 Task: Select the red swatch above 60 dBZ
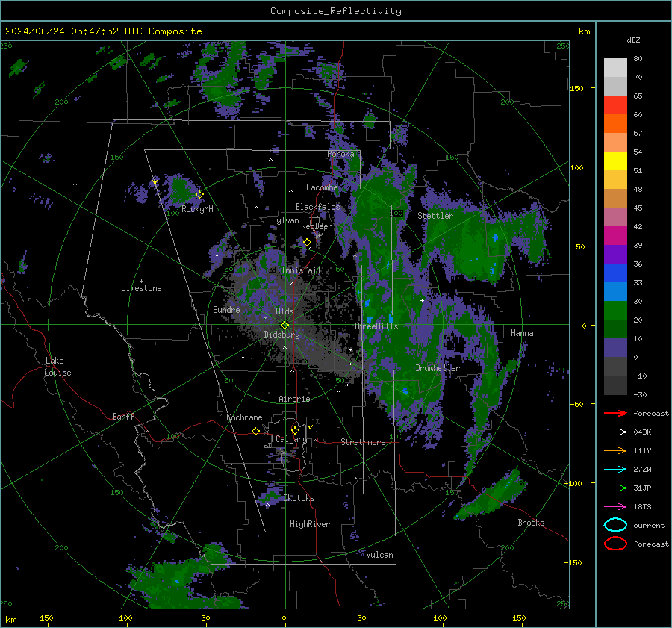coord(615,105)
